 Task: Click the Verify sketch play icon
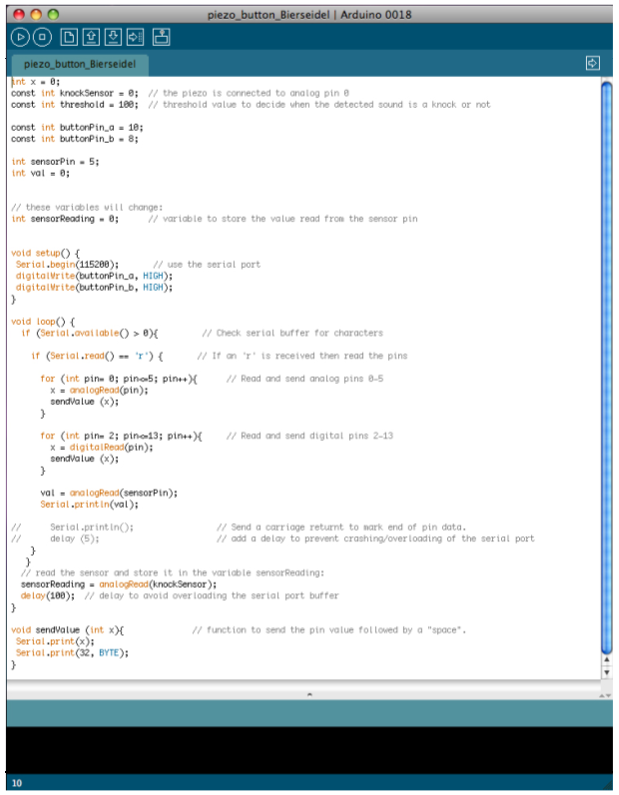click(20, 37)
